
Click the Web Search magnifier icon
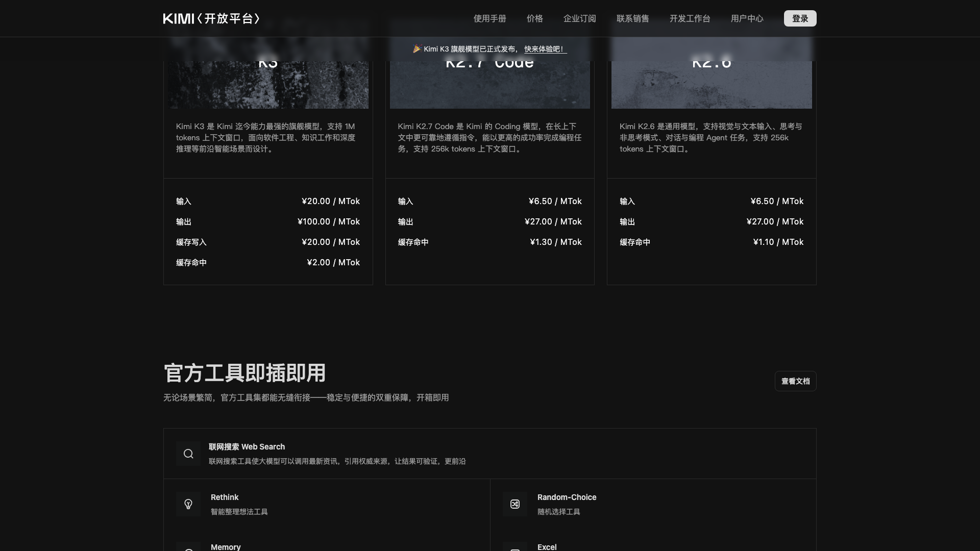[188, 454]
